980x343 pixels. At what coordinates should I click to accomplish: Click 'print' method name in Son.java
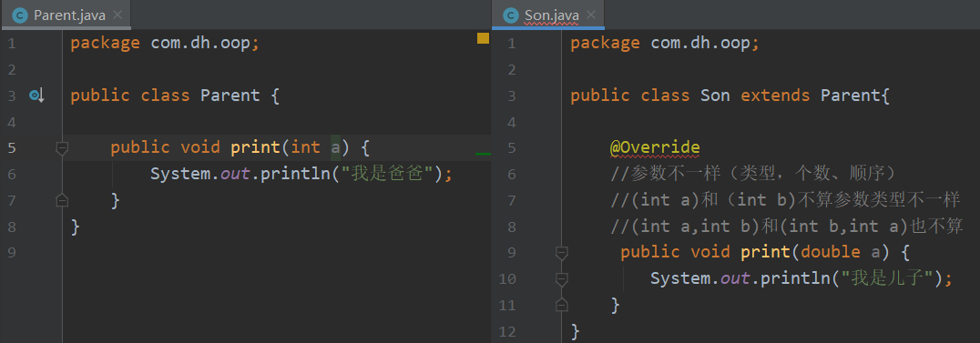(765, 252)
